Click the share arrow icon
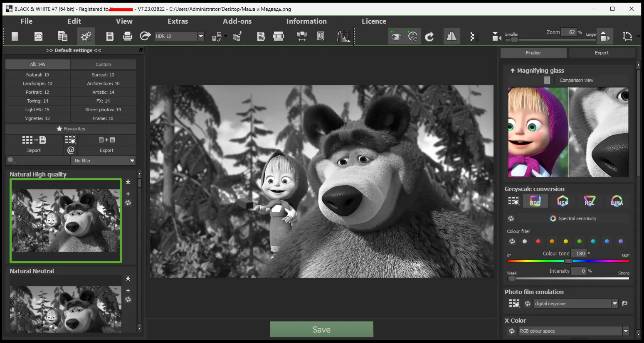Image resolution: width=644 pixels, height=343 pixels. click(x=145, y=36)
